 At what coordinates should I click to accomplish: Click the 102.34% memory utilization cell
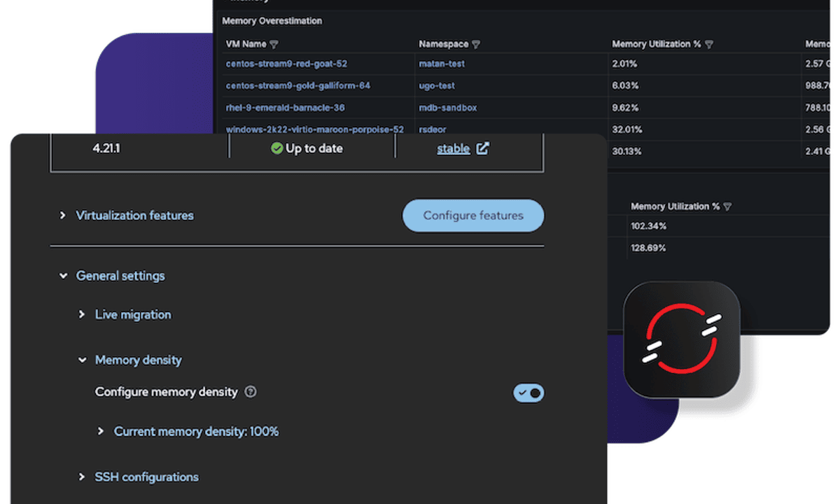[648, 226]
